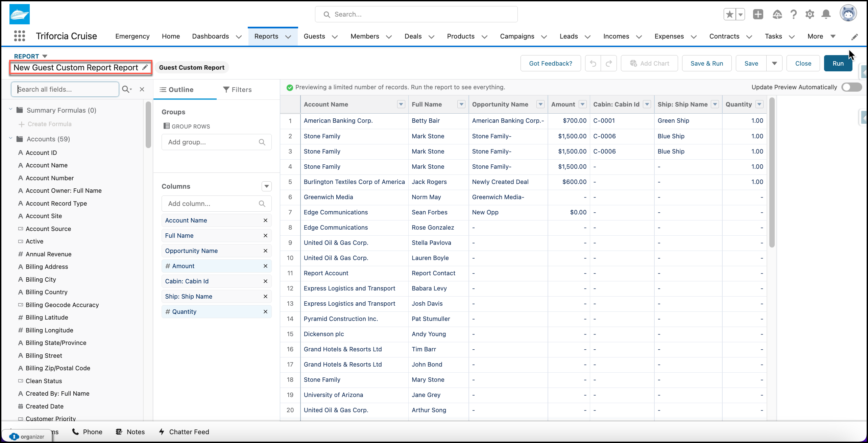868x443 pixels.
Task: Open the Account Name column header dropdown
Action: (x=401, y=104)
